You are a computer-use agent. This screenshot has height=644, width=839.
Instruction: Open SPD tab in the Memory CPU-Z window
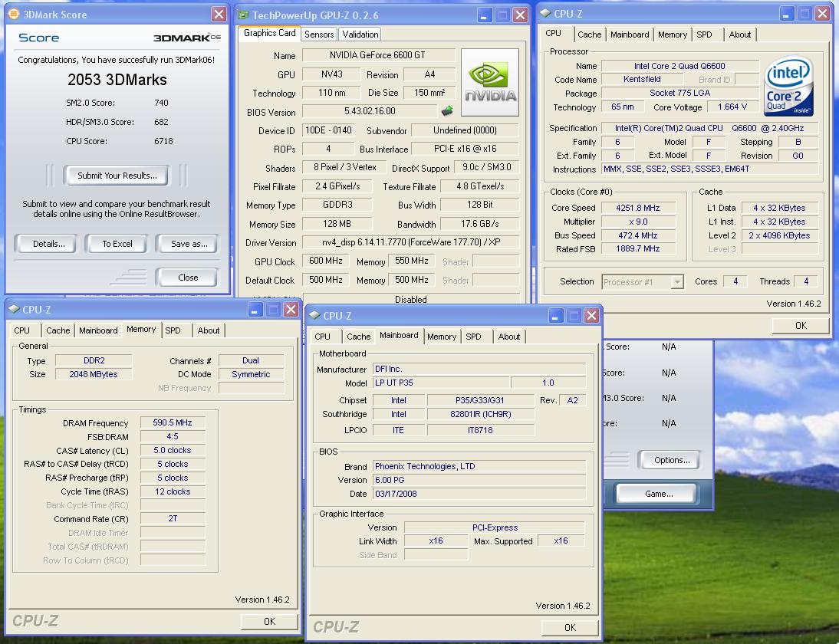click(x=173, y=330)
